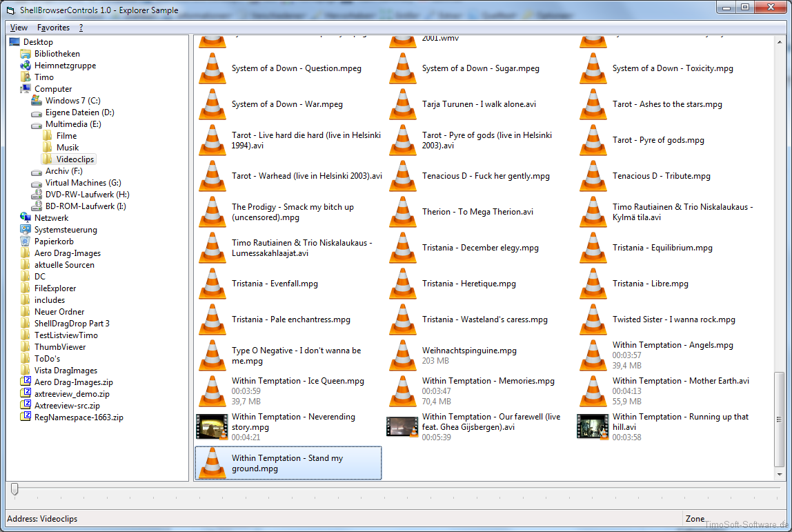
Task: Select file Tristania - Pale enchantress.mpg
Action: [x=291, y=319]
